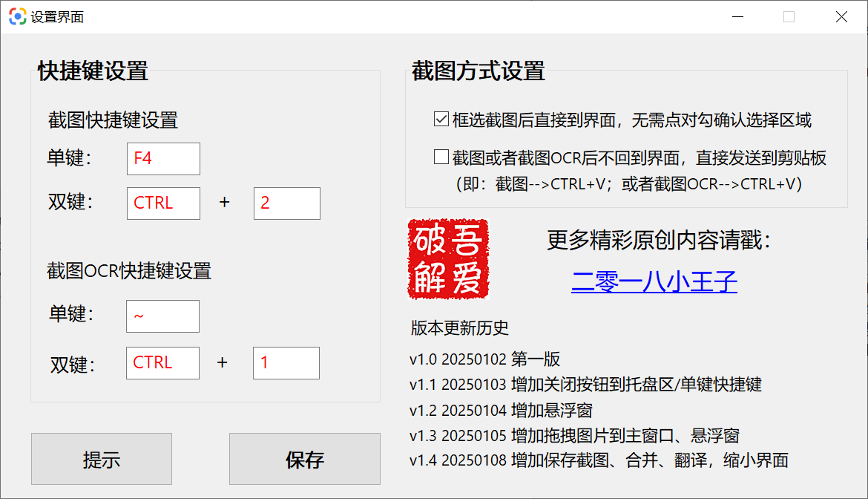
Task: Click the 快捷键设置 heading
Action: [93, 71]
